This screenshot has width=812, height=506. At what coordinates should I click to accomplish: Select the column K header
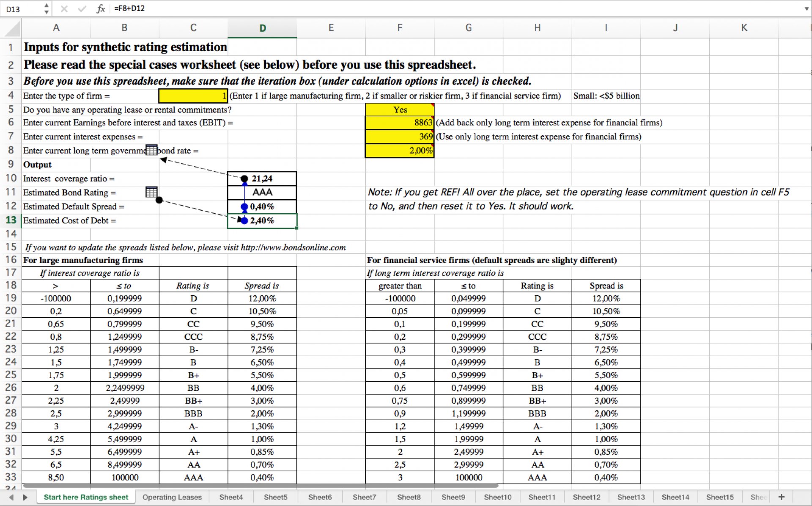click(744, 28)
